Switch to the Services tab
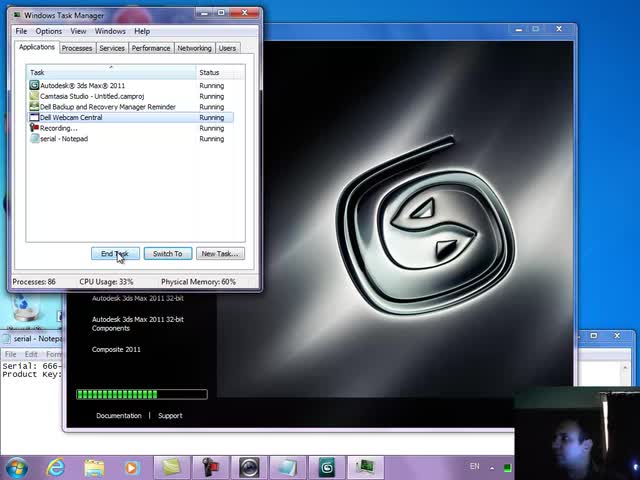Screen dimensions: 640x480 [112, 48]
